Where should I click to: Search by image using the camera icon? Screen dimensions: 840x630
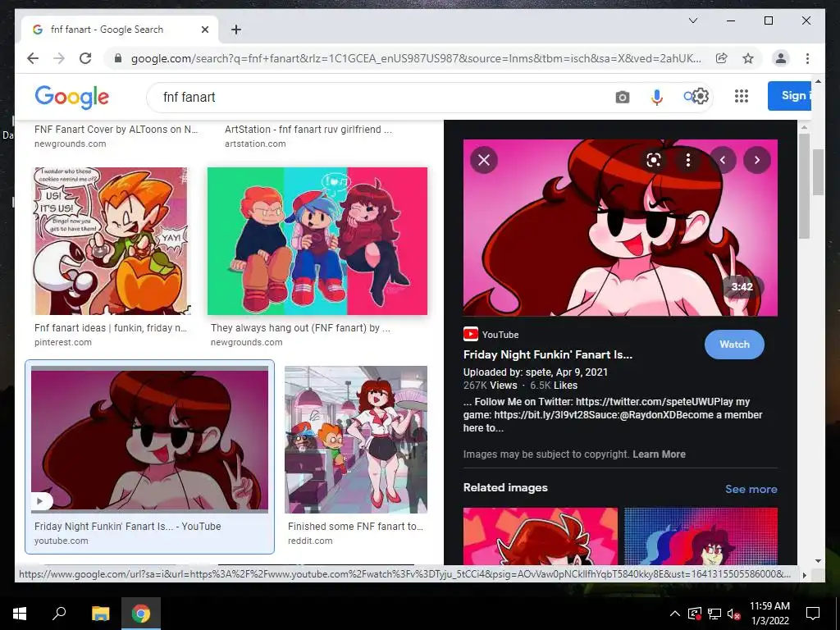[622, 97]
